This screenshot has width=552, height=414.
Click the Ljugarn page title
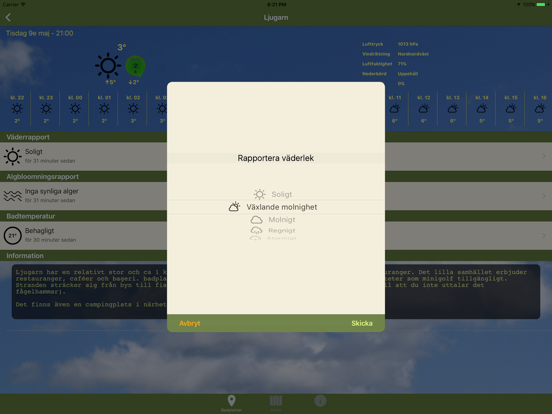(x=276, y=17)
